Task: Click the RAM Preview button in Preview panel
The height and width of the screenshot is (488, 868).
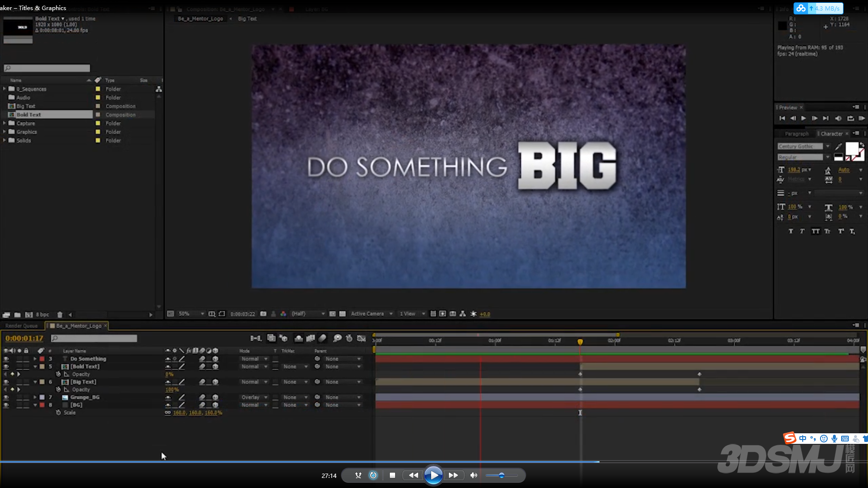Action: pyautogui.click(x=862, y=119)
